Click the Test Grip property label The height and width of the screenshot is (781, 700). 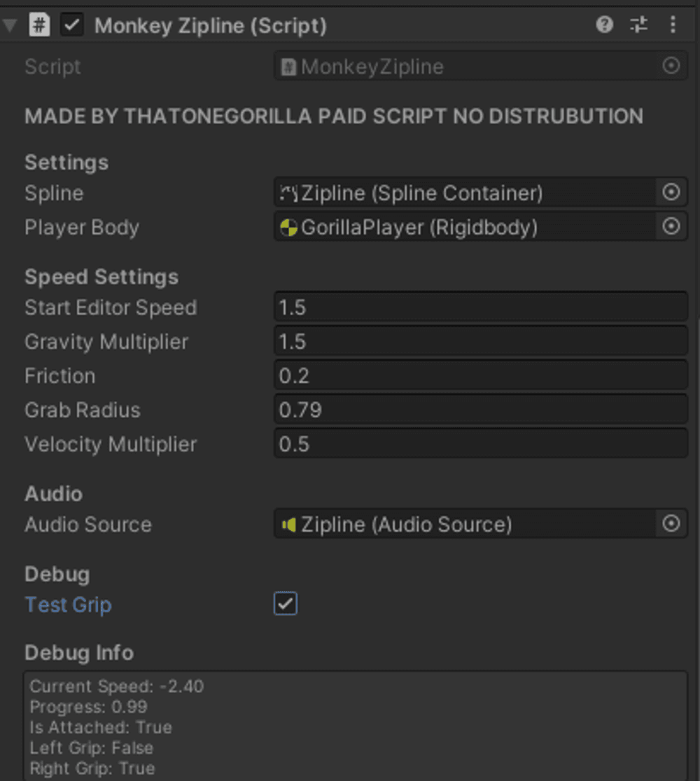tap(68, 604)
